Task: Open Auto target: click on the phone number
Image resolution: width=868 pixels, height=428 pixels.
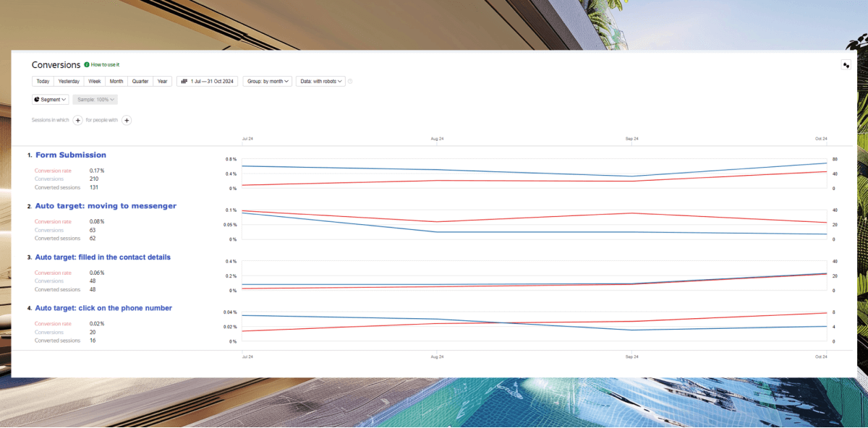Action: [103, 308]
